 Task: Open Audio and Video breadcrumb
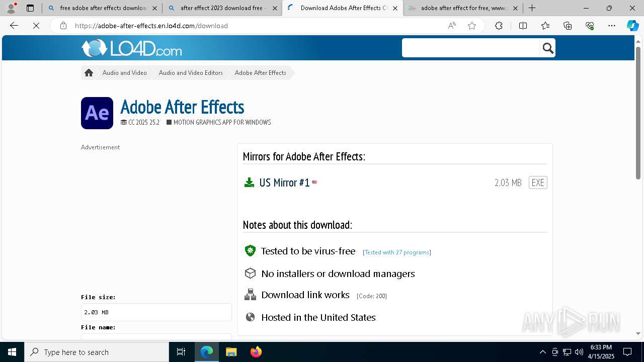click(125, 73)
